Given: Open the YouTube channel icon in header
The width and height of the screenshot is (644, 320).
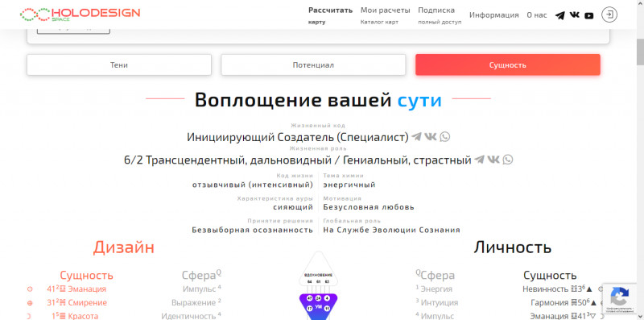Looking at the screenshot, I should pyautogui.click(x=589, y=15).
